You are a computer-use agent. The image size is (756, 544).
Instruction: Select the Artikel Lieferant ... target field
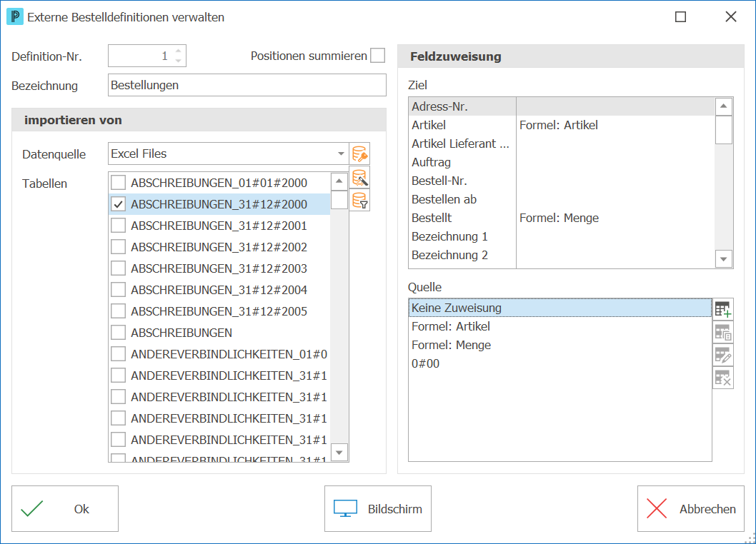pos(562,143)
